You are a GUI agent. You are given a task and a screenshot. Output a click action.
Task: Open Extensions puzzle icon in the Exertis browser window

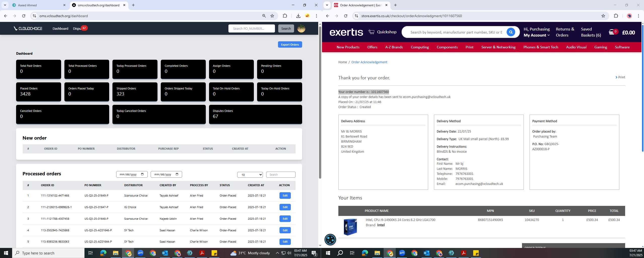point(616,16)
